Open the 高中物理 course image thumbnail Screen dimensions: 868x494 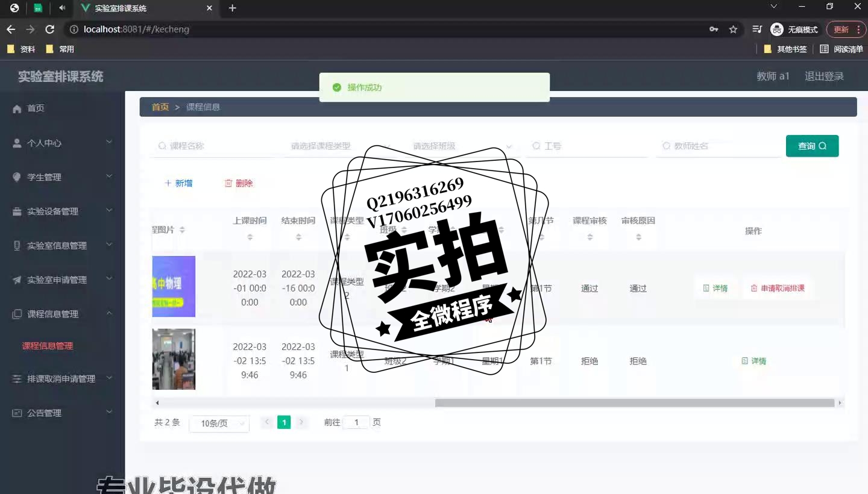174,287
